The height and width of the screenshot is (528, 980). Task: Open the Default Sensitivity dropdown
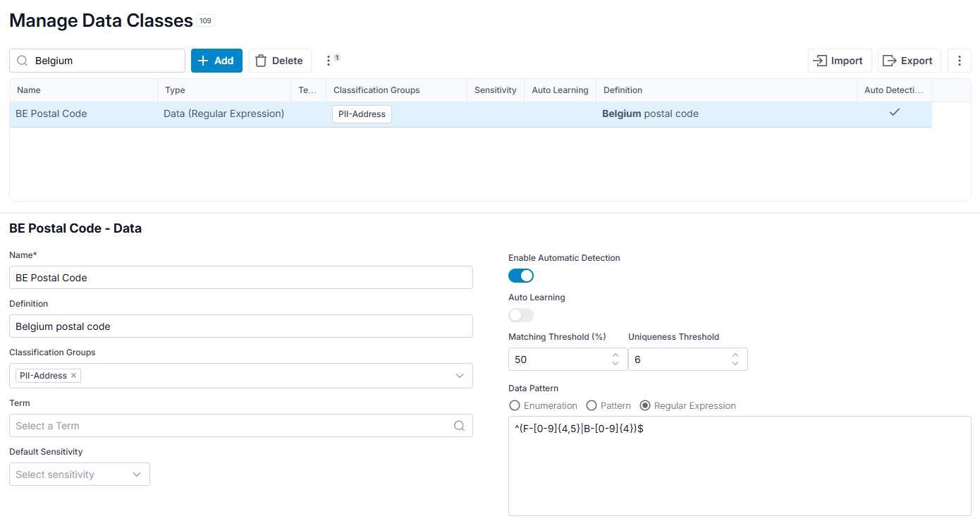click(80, 474)
